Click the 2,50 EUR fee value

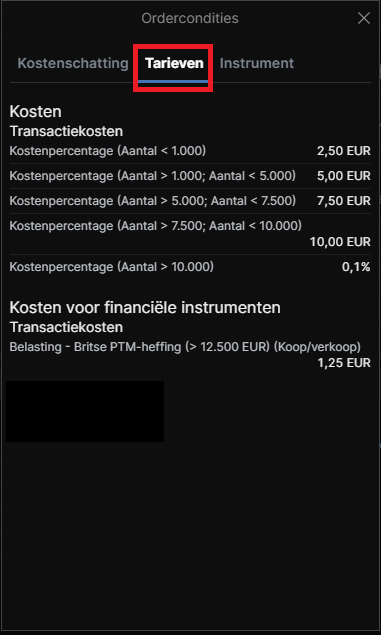pyautogui.click(x=344, y=151)
